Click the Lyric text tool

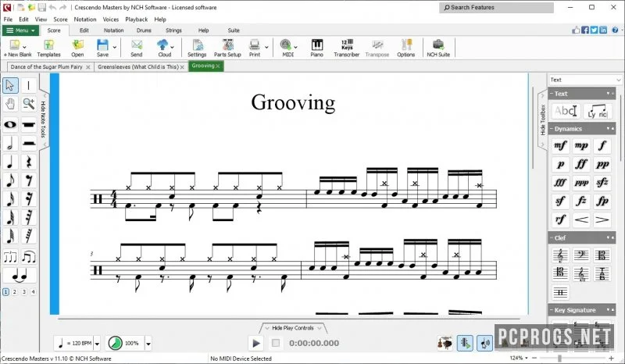(597, 111)
